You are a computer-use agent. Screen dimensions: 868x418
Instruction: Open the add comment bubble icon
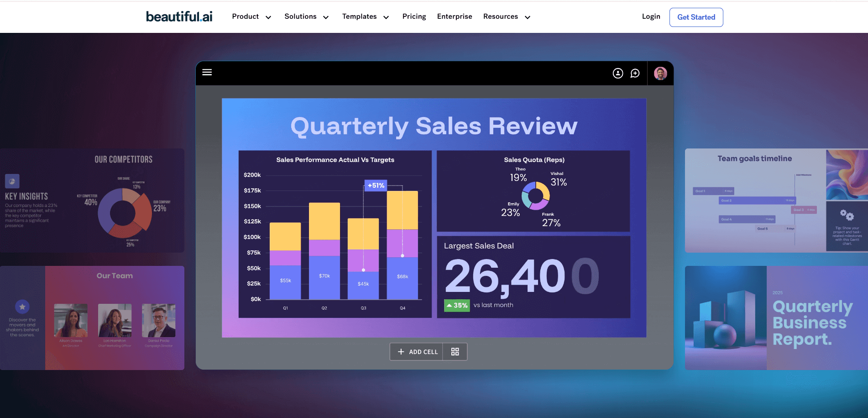pyautogui.click(x=635, y=73)
